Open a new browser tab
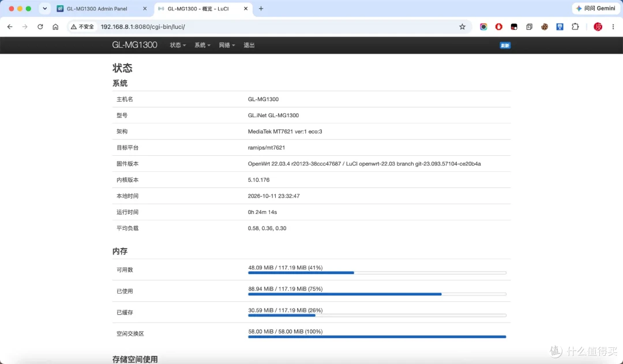 (261, 8)
